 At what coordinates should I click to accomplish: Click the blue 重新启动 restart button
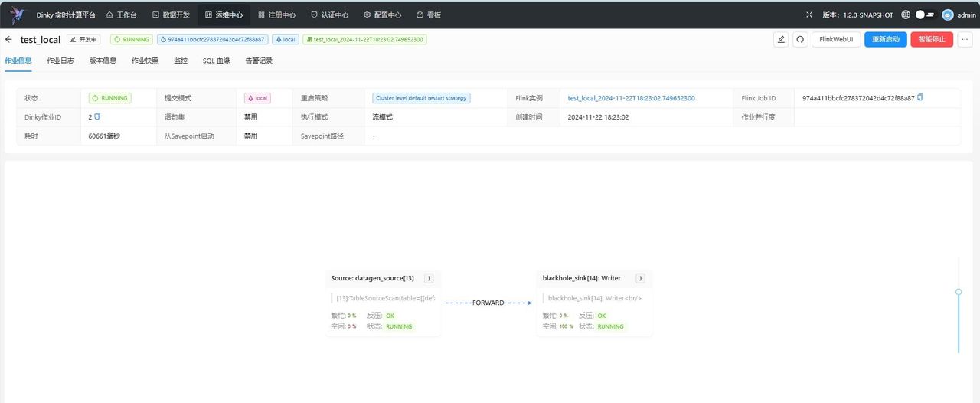[x=886, y=39]
